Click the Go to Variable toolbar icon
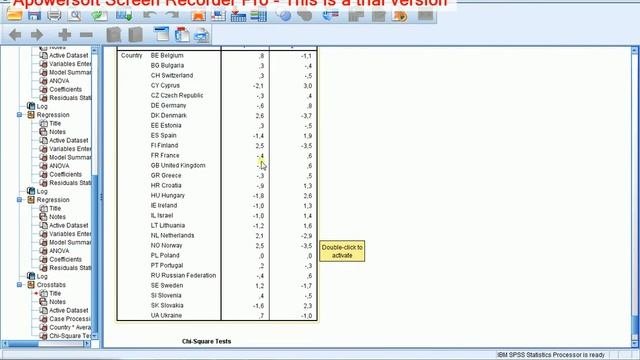This screenshot has height=360, width=640. pos(238,16)
